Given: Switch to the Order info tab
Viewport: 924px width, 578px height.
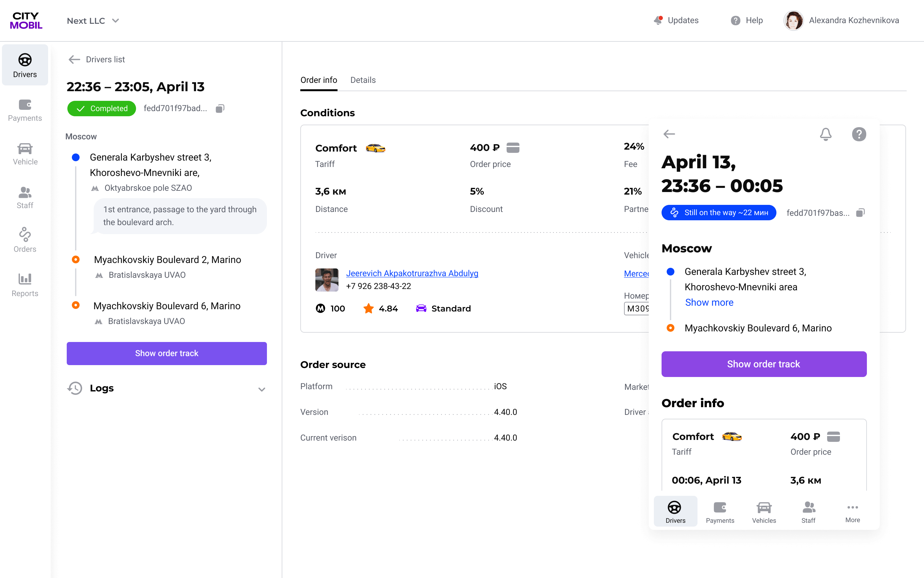Looking at the screenshot, I should click(x=319, y=80).
